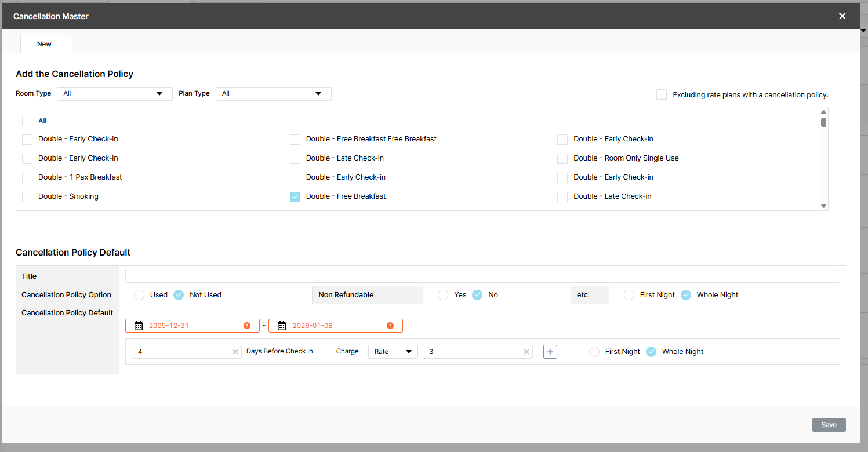The width and height of the screenshot is (868, 452).
Task: Select Yes for Non Refundable
Action: pyautogui.click(x=443, y=295)
